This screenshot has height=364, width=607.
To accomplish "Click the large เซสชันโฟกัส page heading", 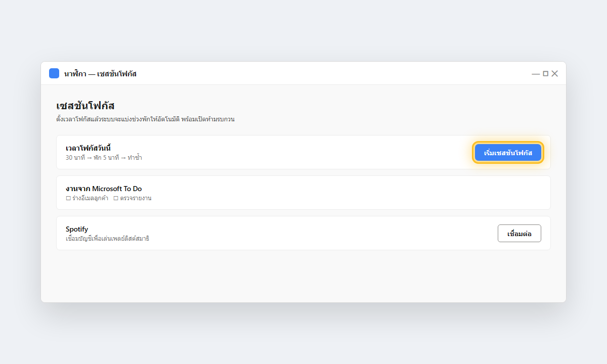I will click(85, 106).
